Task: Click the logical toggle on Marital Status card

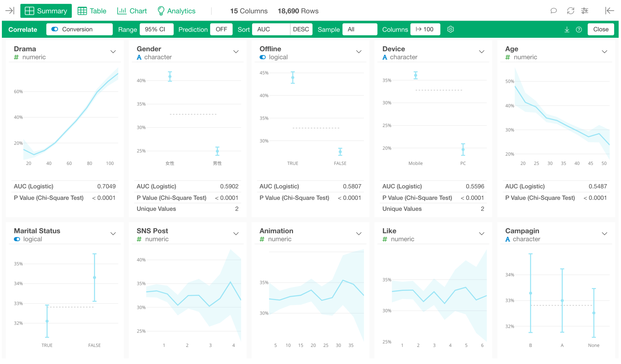Action: [x=17, y=239]
